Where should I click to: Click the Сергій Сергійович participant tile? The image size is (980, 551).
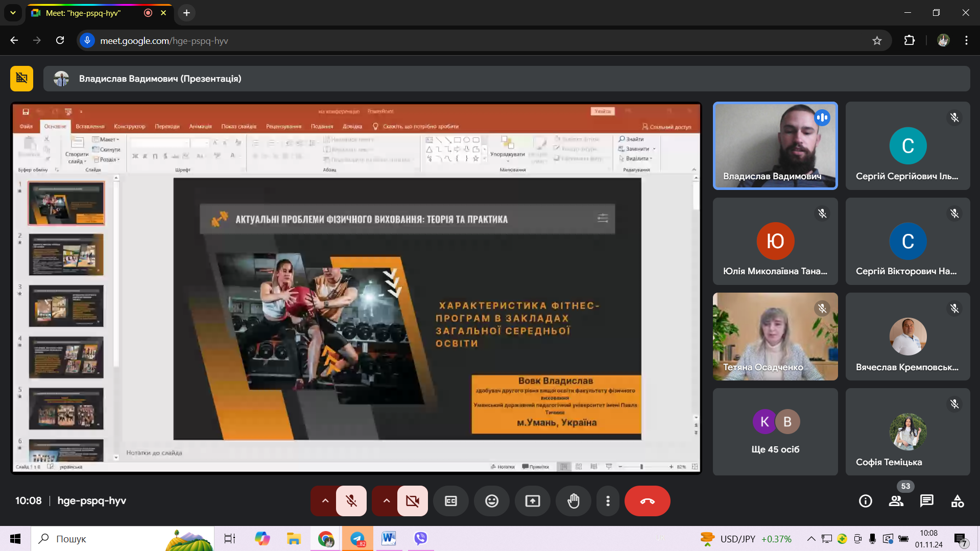tap(907, 146)
